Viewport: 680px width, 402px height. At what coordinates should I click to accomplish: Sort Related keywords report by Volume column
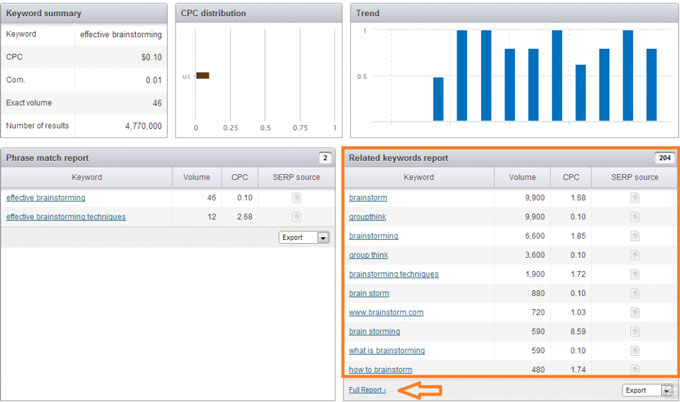point(522,177)
